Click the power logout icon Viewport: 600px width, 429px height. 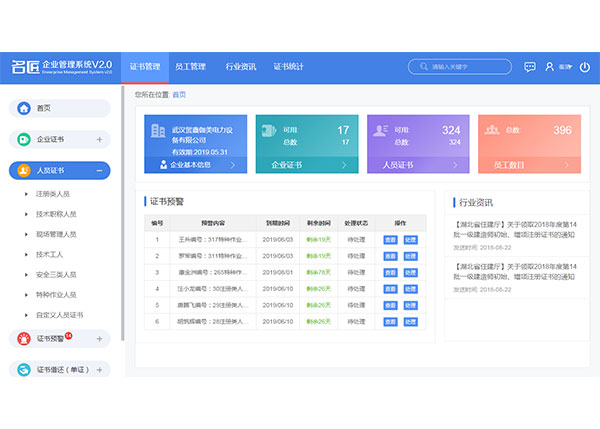tap(586, 67)
